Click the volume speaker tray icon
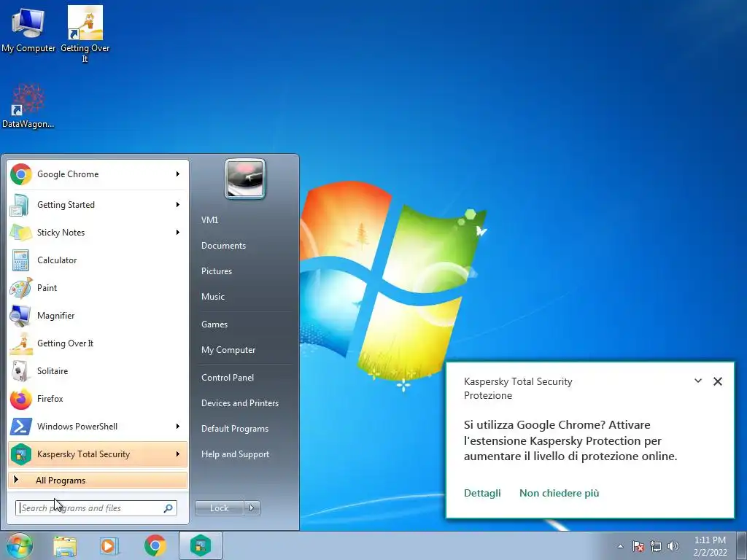 click(673, 546)
